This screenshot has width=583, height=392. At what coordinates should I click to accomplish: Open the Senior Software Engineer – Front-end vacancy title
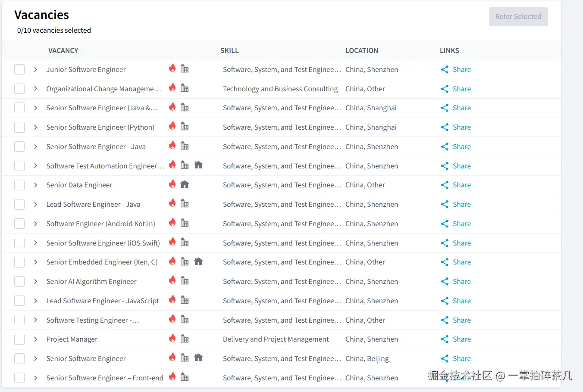(x=105, y=378)
